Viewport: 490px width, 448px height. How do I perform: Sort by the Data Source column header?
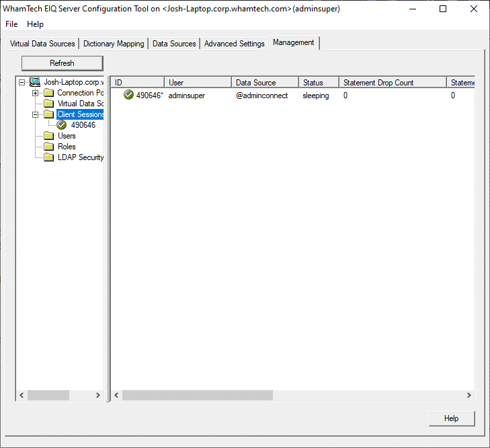click(265, 83)
